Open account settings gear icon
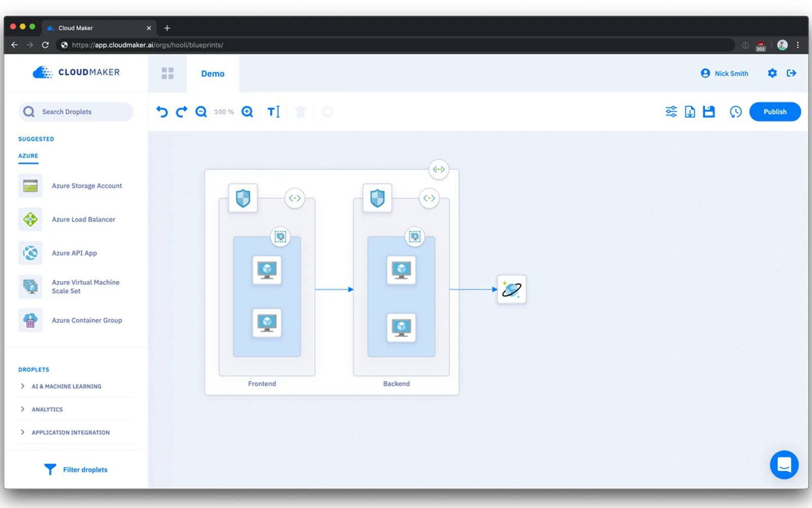This screenshot has height=508, width=812. click(x=772, y=73)
